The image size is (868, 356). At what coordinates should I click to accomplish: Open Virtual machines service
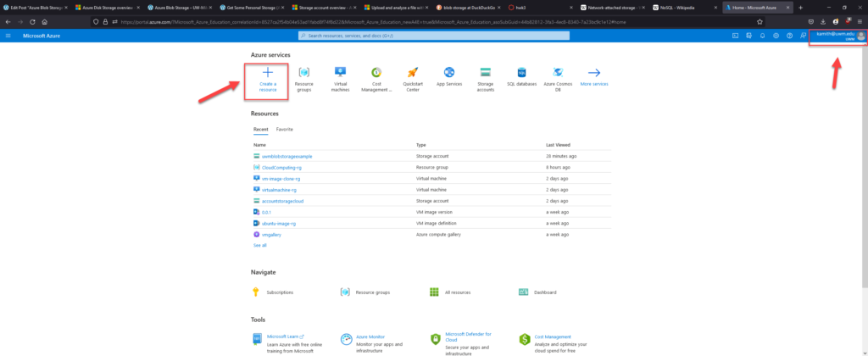coord(340,79)
